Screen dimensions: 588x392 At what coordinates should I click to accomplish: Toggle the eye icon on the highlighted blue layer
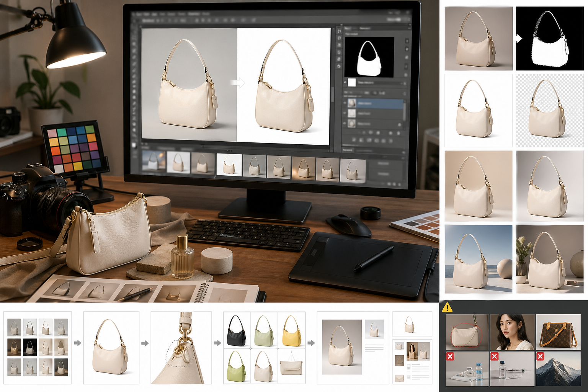345,103
